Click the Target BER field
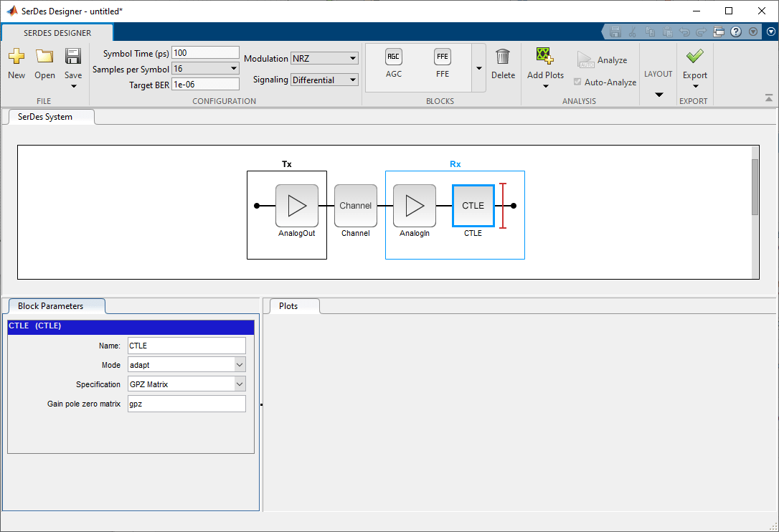Screen dimensions: 779x532 pyautogui.click(x=205, y=85)
